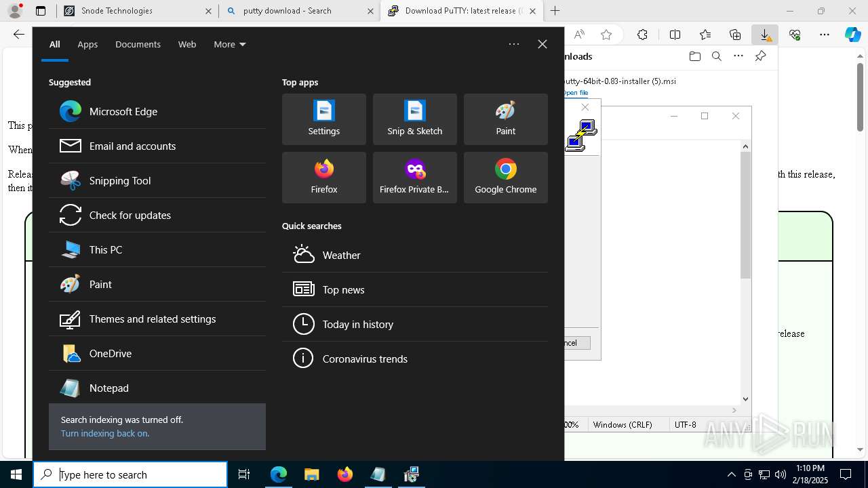Open File Explorer from taskbar

pos(311,474)
